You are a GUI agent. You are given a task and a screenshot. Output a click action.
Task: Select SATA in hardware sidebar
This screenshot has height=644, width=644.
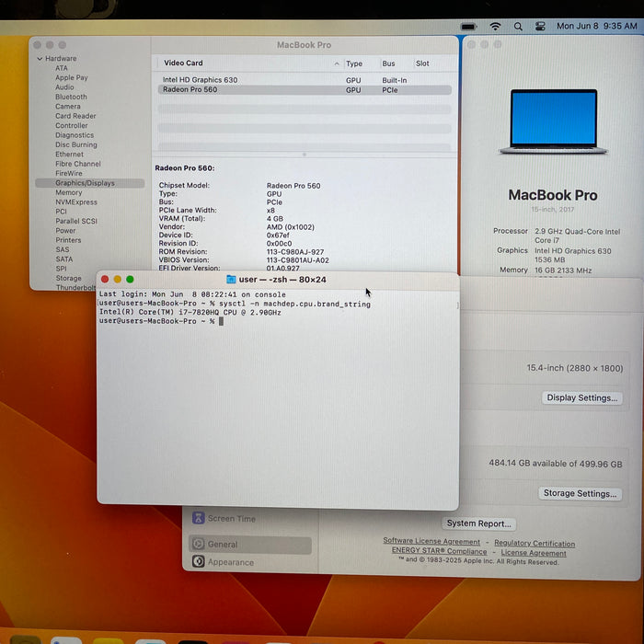64,259
